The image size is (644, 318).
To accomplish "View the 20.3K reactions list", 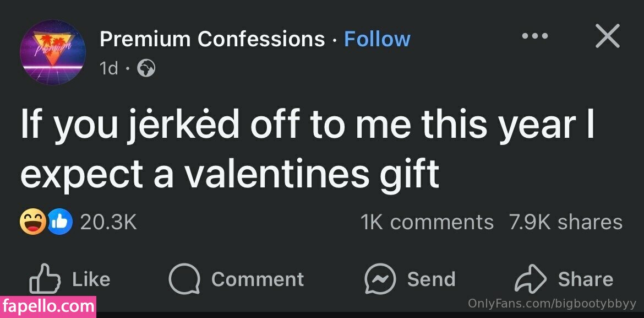I will 108,222.
